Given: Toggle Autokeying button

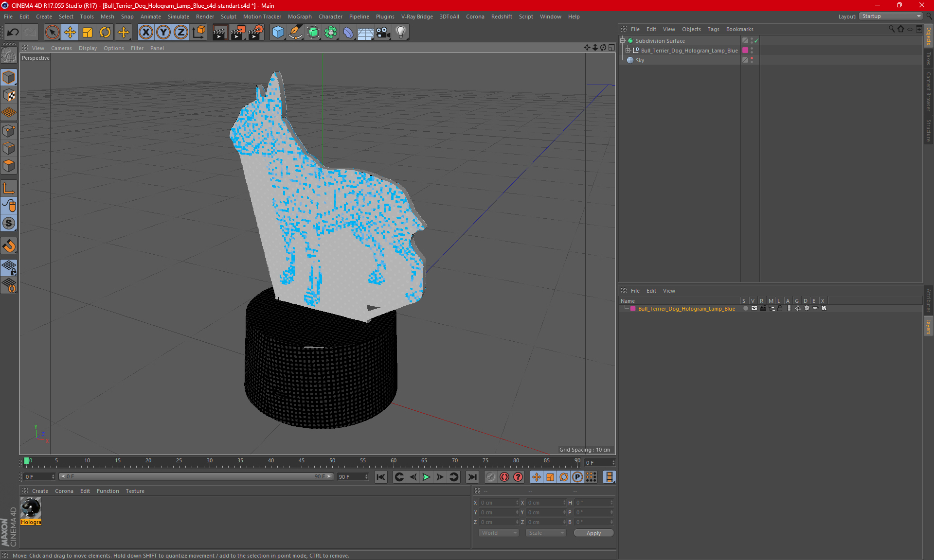Looking at the screenshot, I should pos(504,477).
